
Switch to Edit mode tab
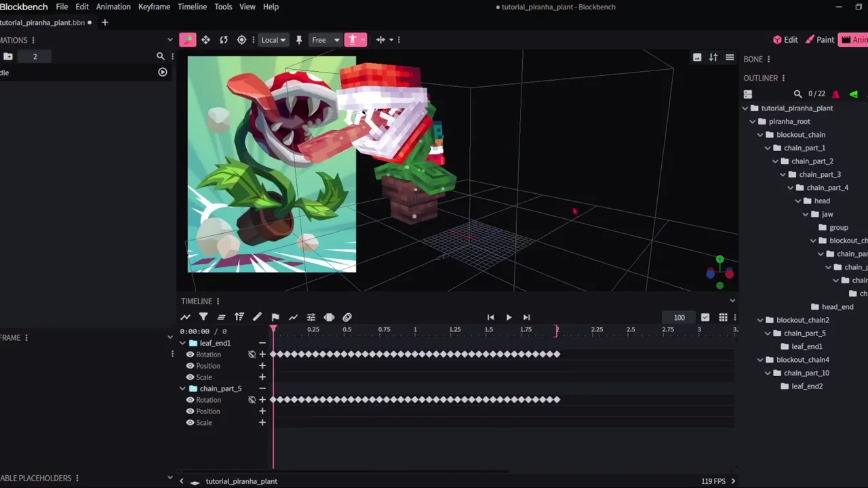[x=785, y=40]
